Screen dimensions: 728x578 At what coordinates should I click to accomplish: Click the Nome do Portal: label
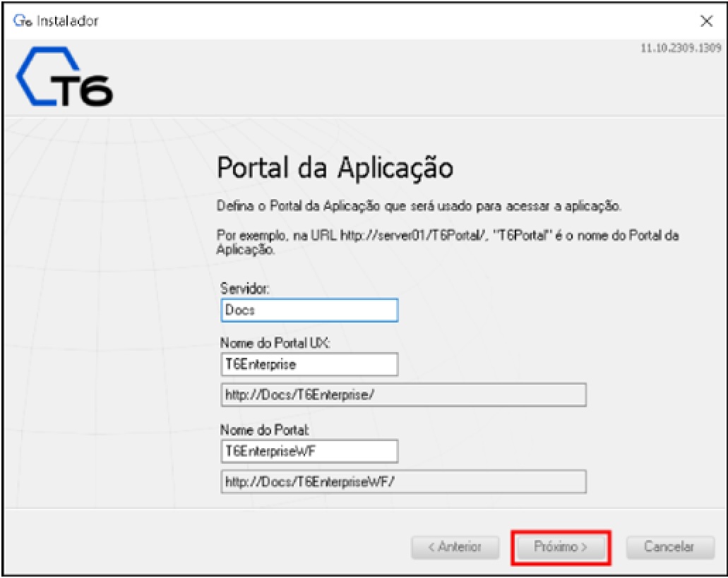265,430
